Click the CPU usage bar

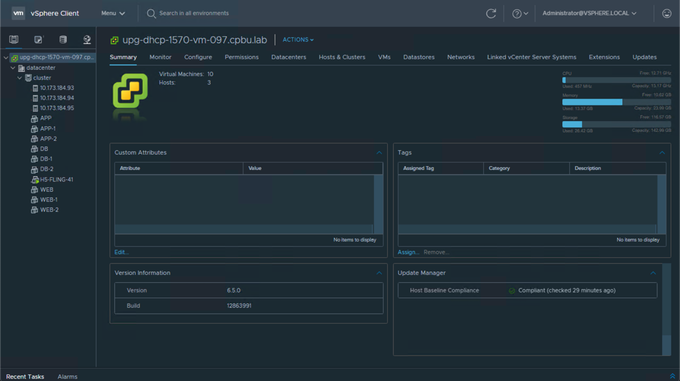click(616, 80)
